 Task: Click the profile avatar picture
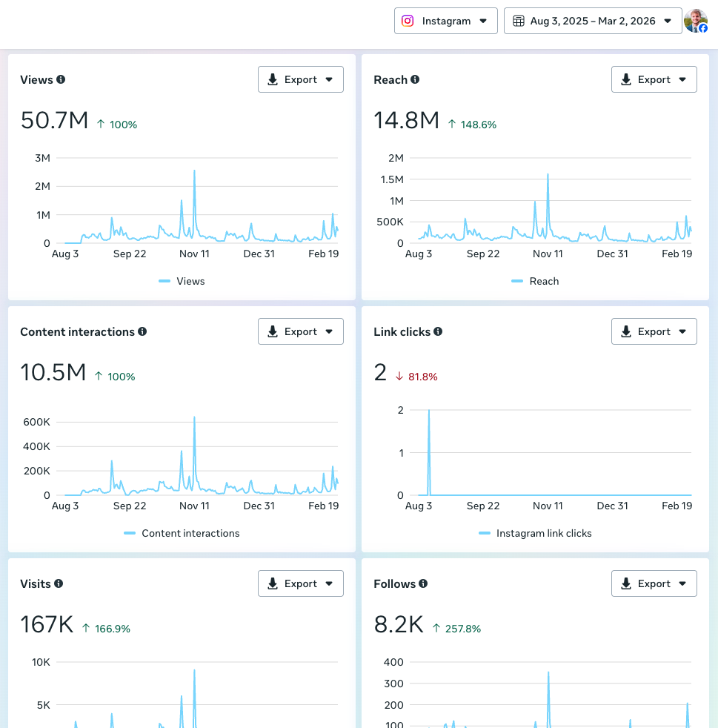pyautogui.click(x=696, y=21)
